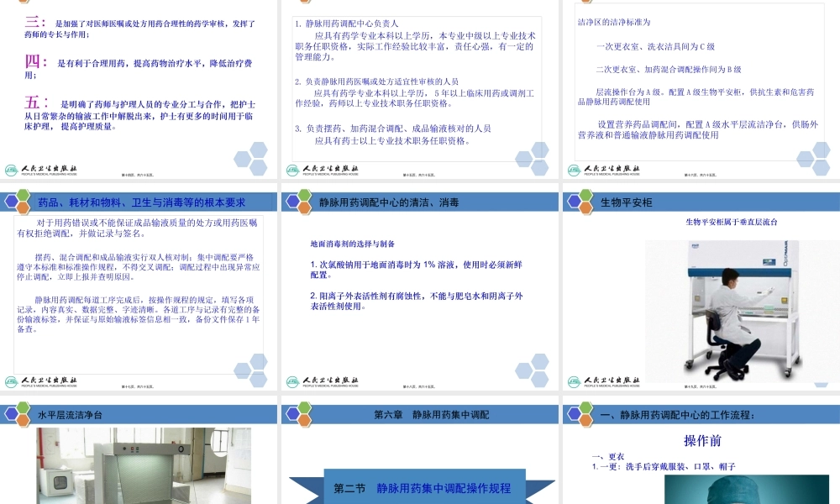Click the hexagon icon next to 静脉用药调配中心的清洁、消毒
Image resolution: width=840 pixels, height=504 pixels.
coord(302,201)
